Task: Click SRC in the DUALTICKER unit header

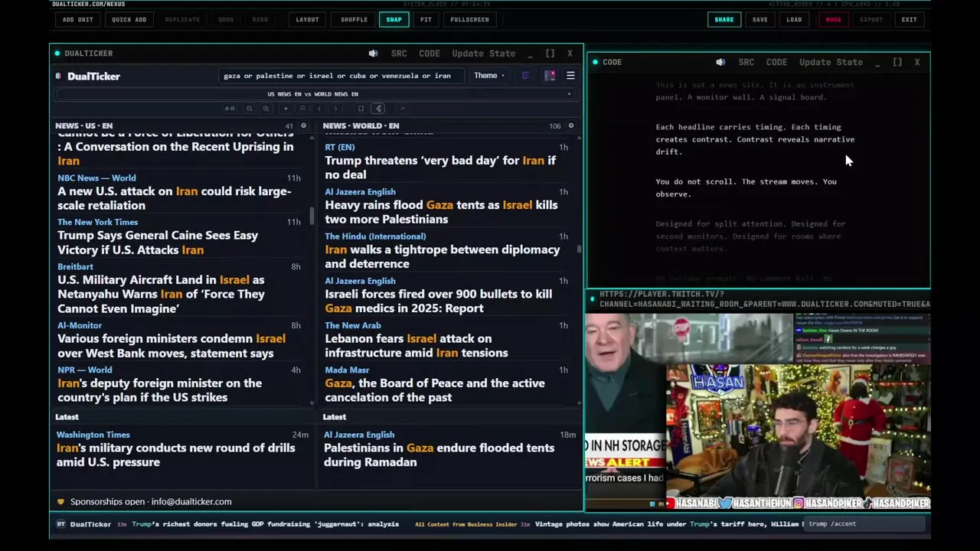Action: click(x=399, y=54)
